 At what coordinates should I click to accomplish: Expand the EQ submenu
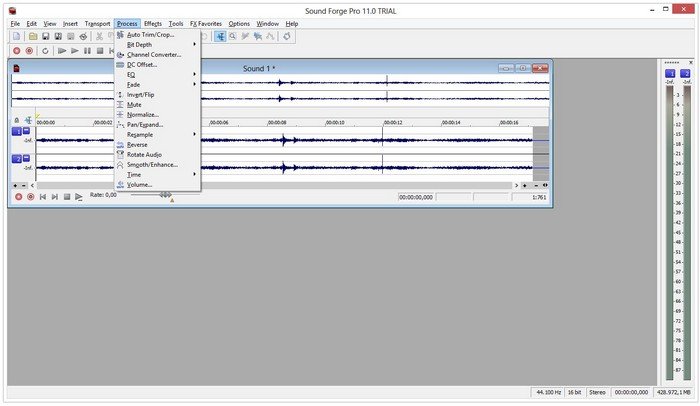click(x=158, y=75)
